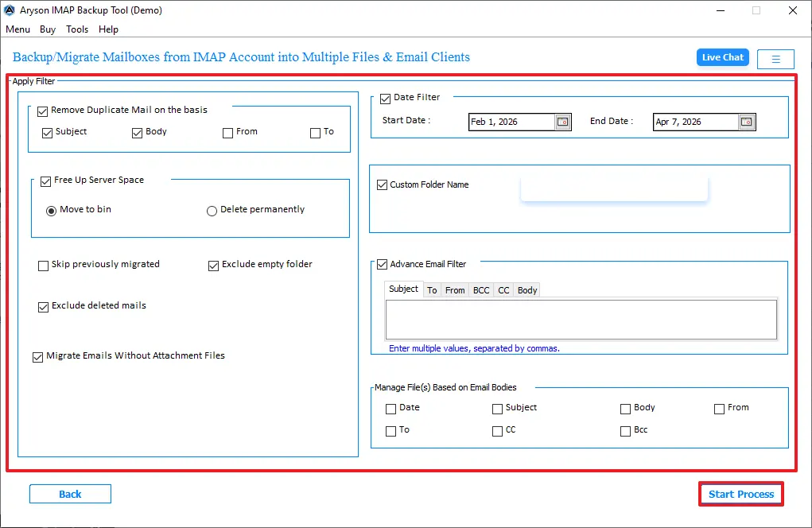Switch to CC tab in email filter
812x528 pixels.
coord(504,290)
